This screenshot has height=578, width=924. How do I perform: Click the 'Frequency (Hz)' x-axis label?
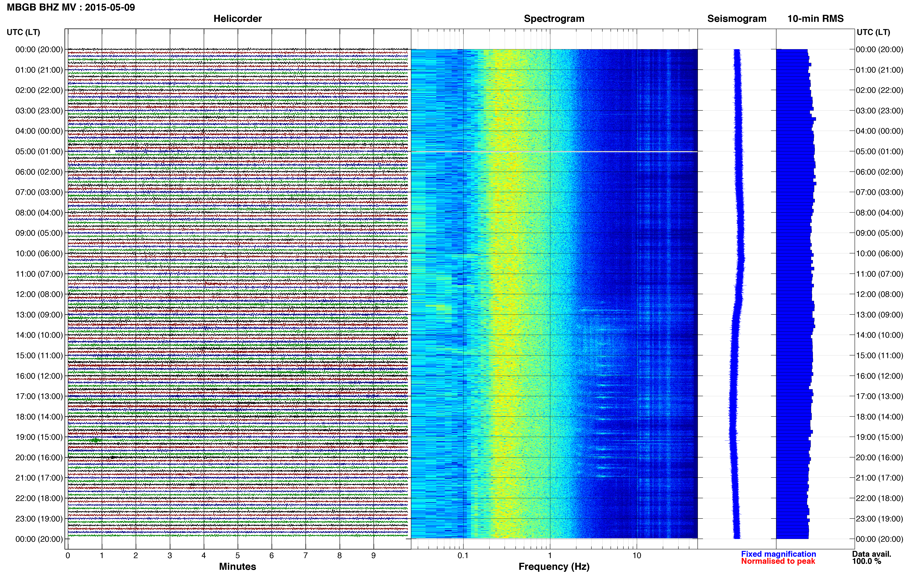pyautogui.click(x=554, y=566)
